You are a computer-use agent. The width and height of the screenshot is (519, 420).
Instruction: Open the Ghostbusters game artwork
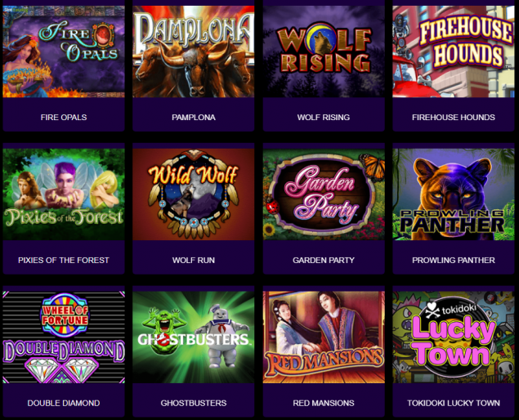[x=194, y=337]
